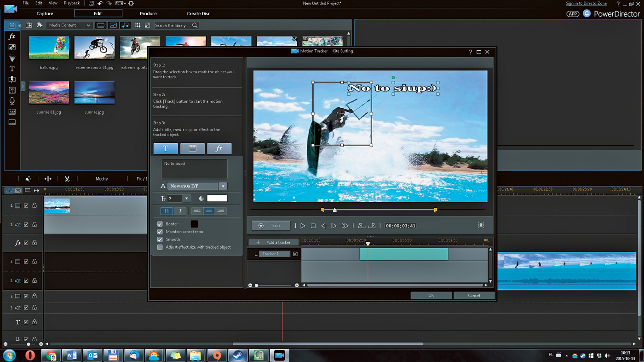Toggle bold text formatting
The height and width of the screenshot is (362, 644).
tap(167, 211)
